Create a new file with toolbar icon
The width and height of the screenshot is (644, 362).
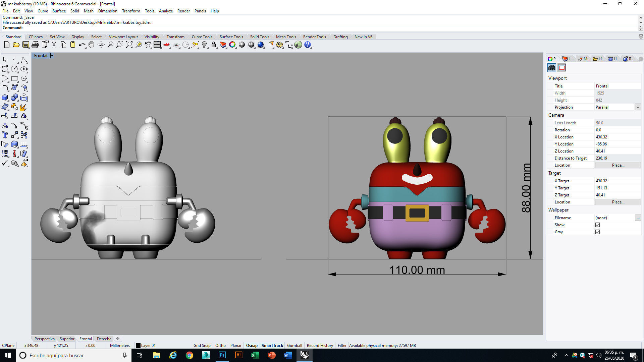[x=7, y=45]
